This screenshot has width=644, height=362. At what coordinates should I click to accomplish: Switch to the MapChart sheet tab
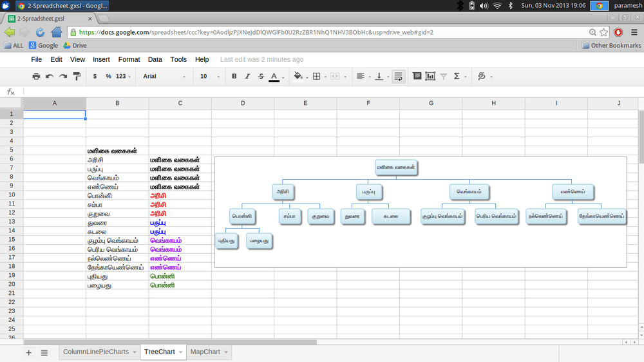205,352
